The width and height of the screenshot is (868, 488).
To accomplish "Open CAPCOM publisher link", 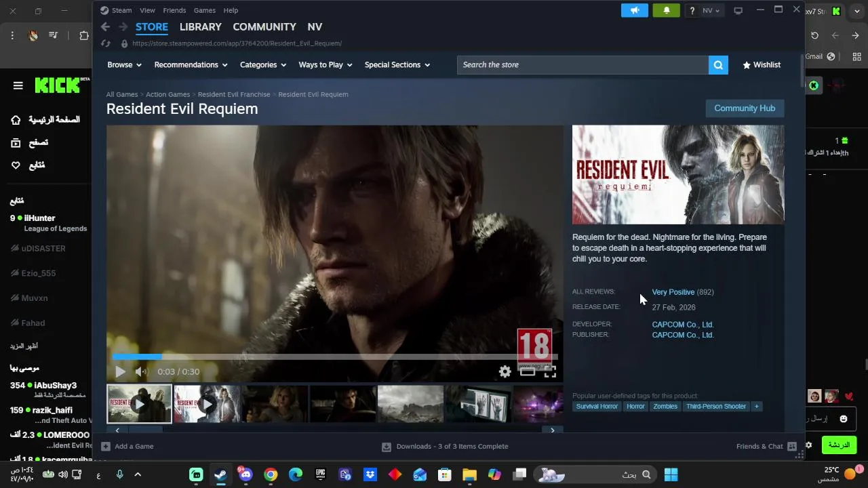I will point(683,335).
